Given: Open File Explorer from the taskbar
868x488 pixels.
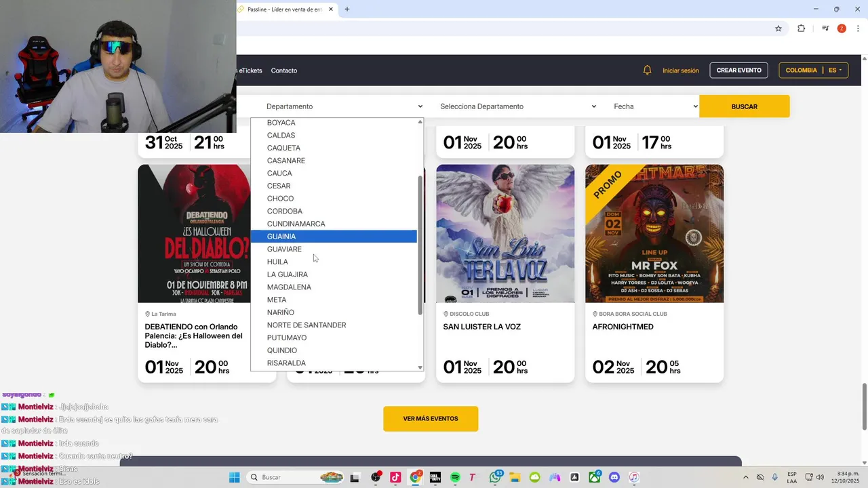Looking at the screenshot, I should point(515,477).
